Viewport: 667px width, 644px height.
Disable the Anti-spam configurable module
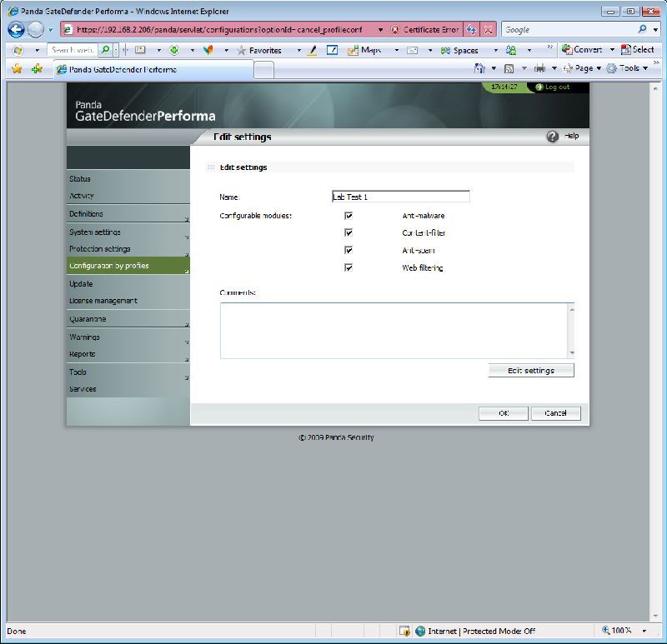click(348, 250)
